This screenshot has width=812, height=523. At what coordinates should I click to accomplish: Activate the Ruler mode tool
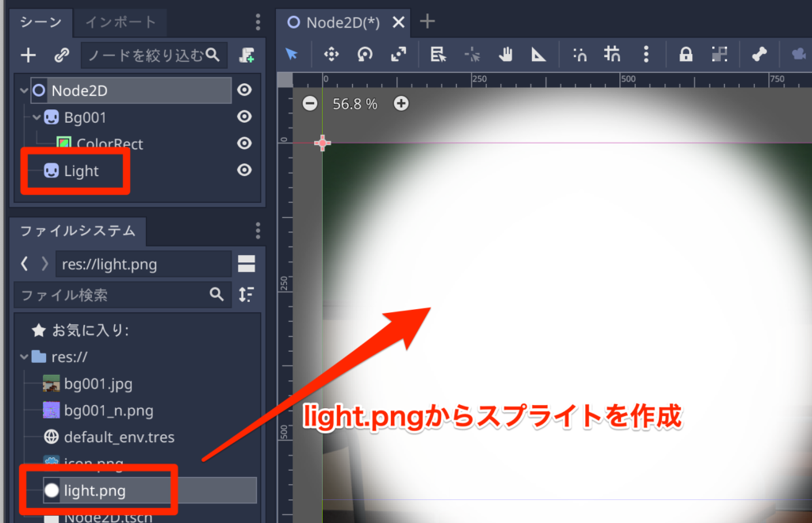[538, 54]
